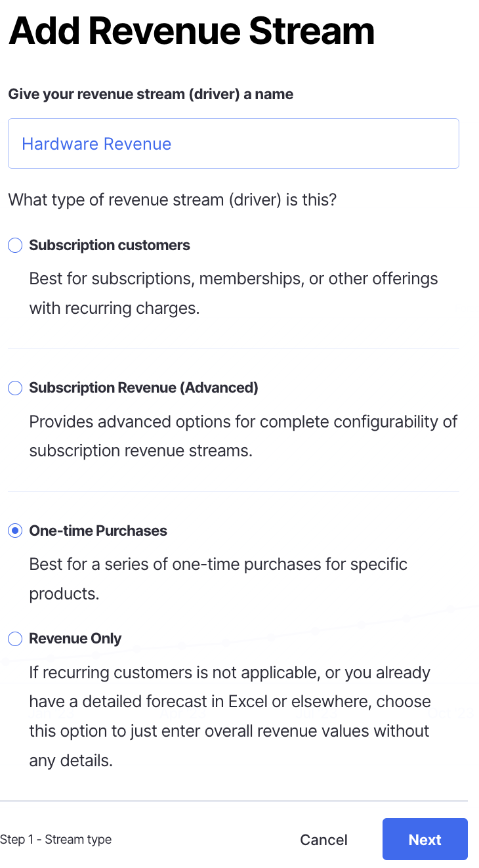Click the "Hardware Revenue" text in name box
479x868 pixels.
tap(96, 144)
